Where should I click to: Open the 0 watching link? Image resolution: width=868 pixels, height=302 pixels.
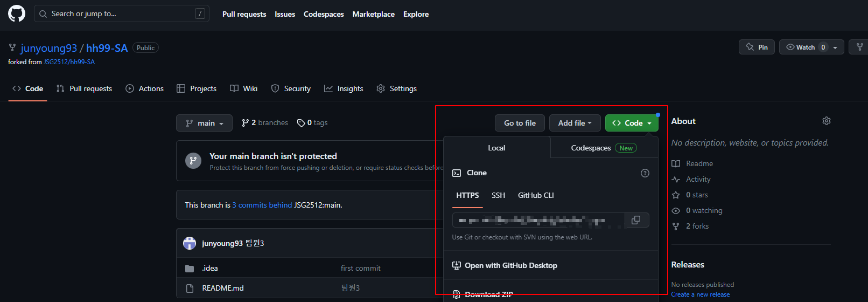[697, 210]
